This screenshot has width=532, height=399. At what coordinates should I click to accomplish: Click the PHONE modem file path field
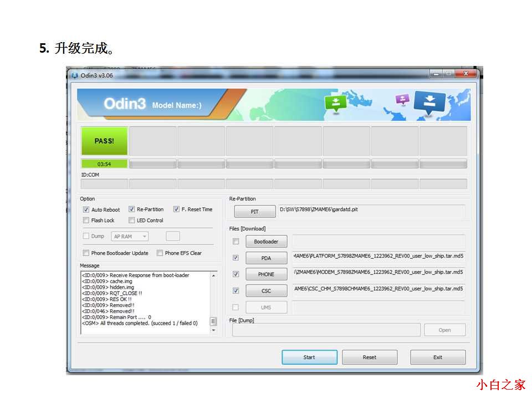click(378, 273)
